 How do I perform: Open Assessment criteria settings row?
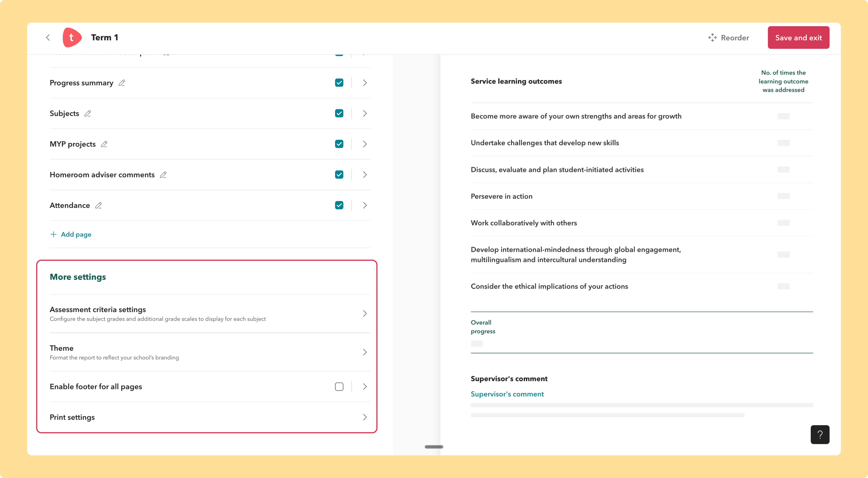tap(210, 314)
